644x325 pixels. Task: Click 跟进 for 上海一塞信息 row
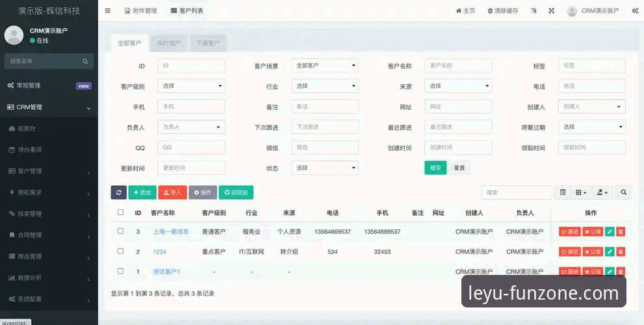(x=570, y=232)
